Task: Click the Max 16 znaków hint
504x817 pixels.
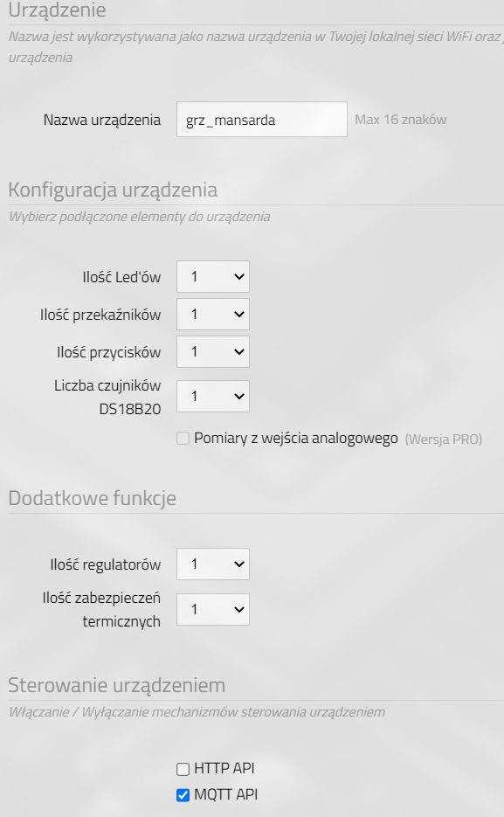Action: point(400,120)
